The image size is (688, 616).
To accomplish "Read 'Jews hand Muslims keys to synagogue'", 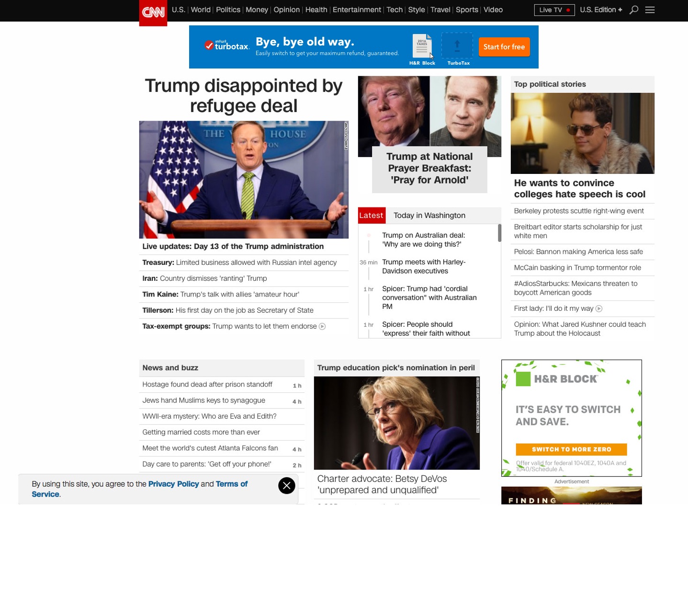I will tap(203, 400).
